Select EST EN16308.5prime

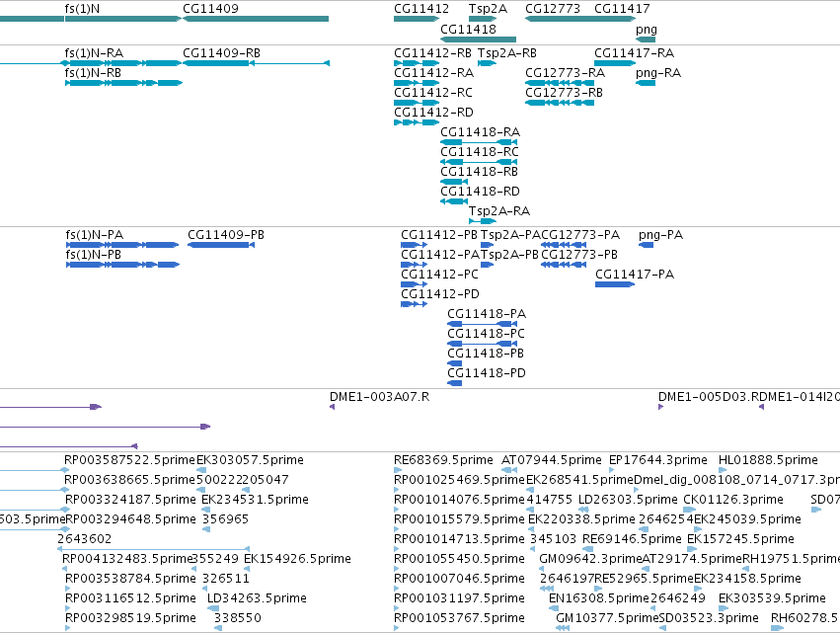(554, 608)
